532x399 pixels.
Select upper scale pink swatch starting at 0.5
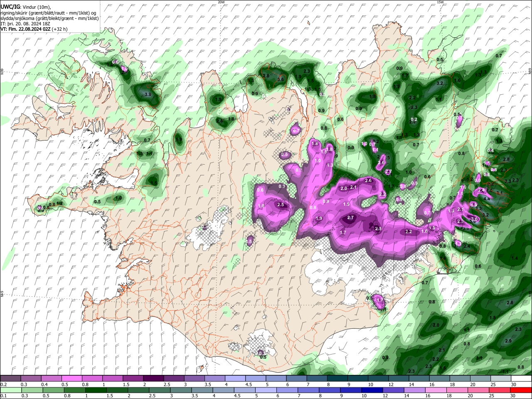(71, 379)
